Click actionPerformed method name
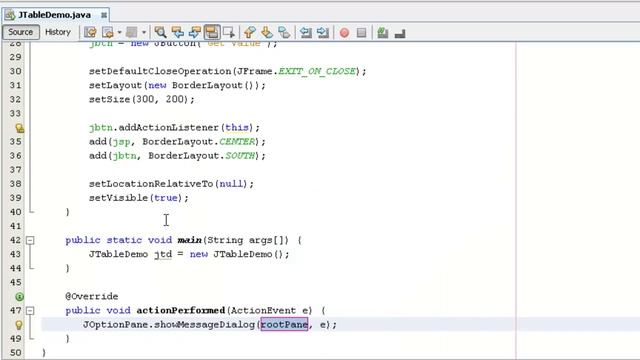 180,311
